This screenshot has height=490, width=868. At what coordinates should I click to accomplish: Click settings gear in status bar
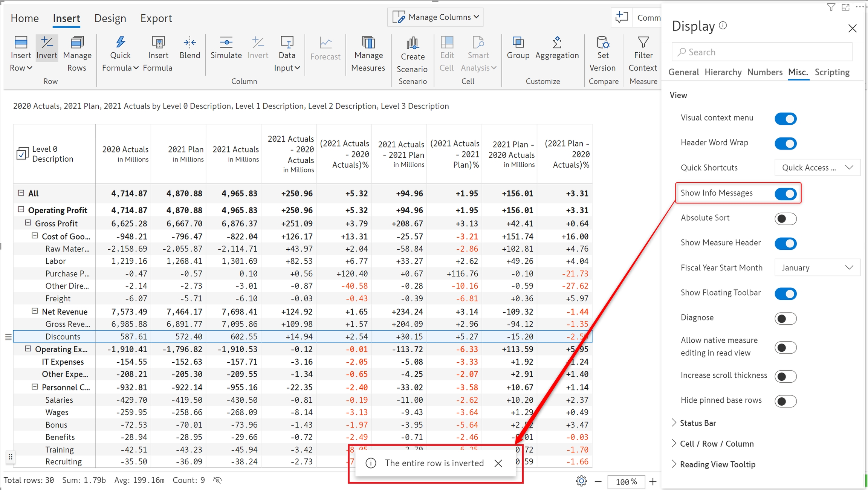(581, 481)
